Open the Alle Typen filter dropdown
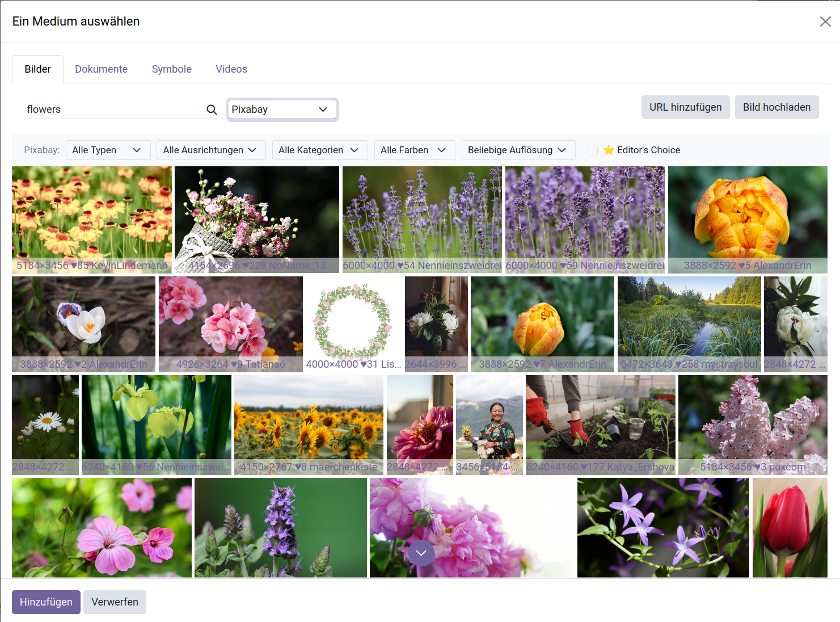Screen dimensions: 840x622 tap(108, 150)
